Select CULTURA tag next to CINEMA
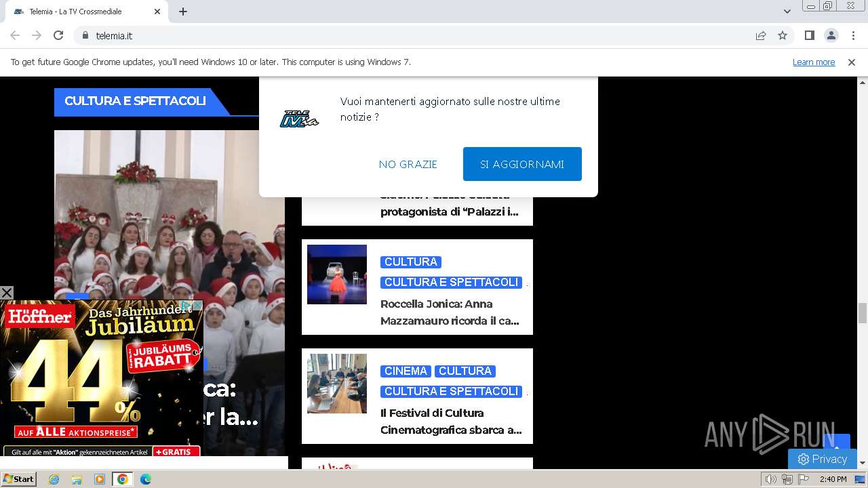The height and width of the screenshot is (488, 868). pos(465,371)
